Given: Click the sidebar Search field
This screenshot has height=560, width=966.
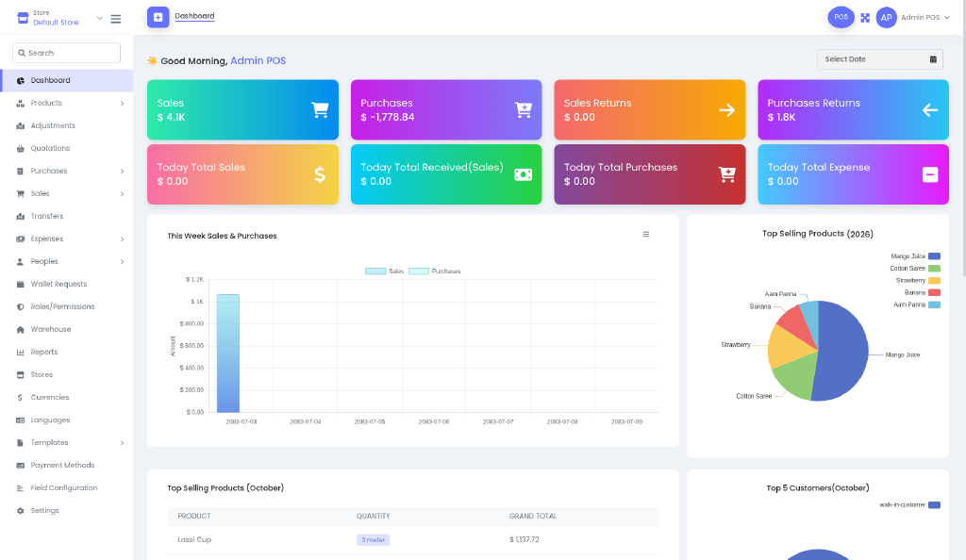Looking at the screenshot, I should [67, 53].
